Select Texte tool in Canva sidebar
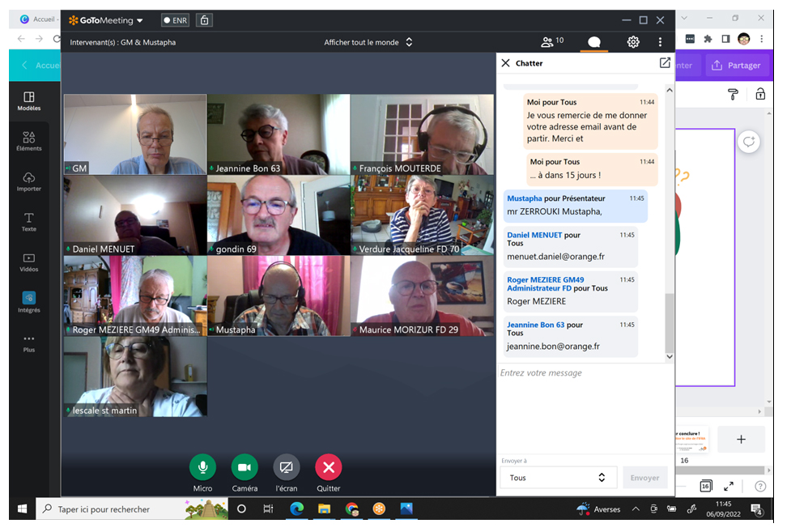791x532 pixels. (29, 222)
